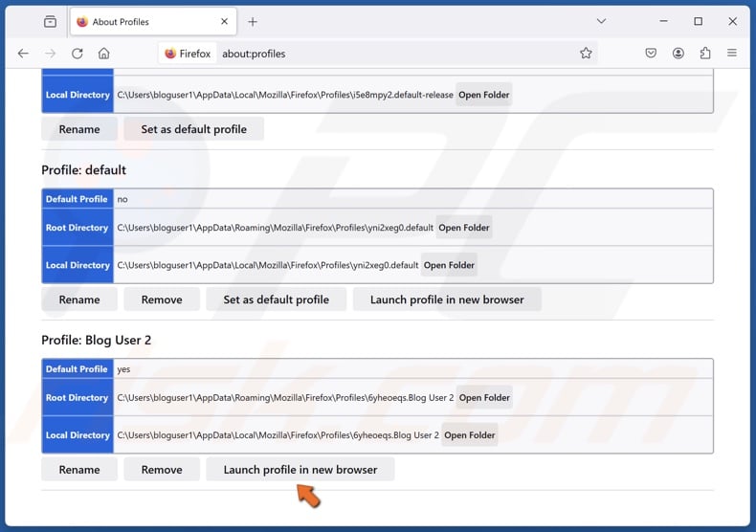756x532 pixels.
Task: Click Local Directory label under Blog User 2
Action: pyautogui.click(x=78, y=435)
